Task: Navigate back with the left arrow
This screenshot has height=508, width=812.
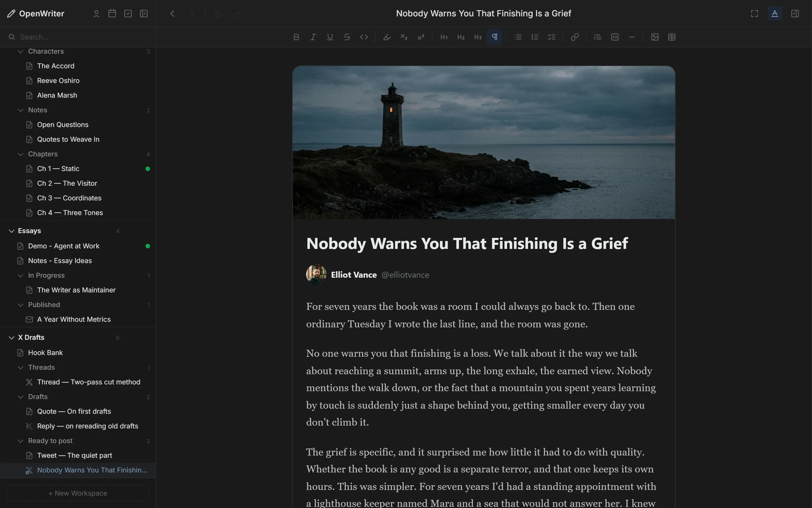Action: (173, 14)
